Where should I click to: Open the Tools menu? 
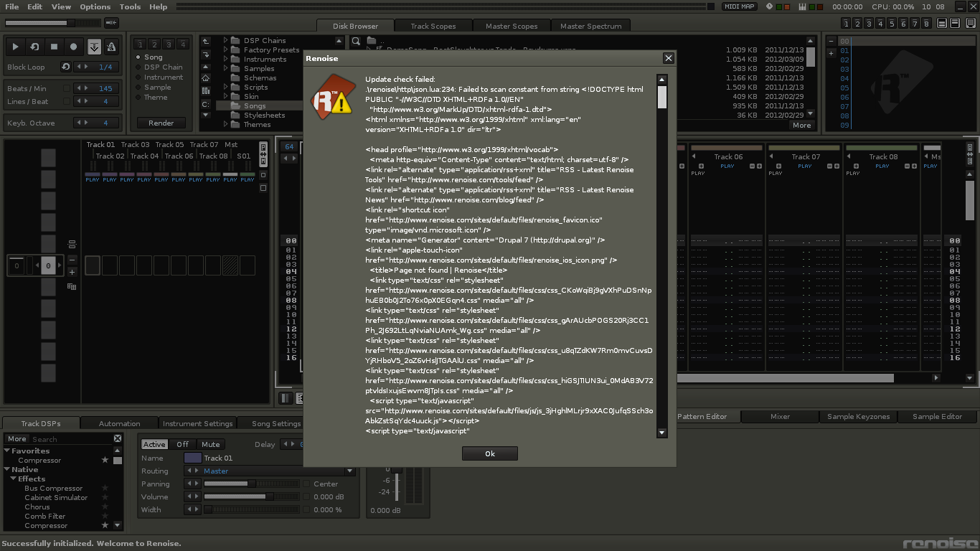[x=130, y=6]
